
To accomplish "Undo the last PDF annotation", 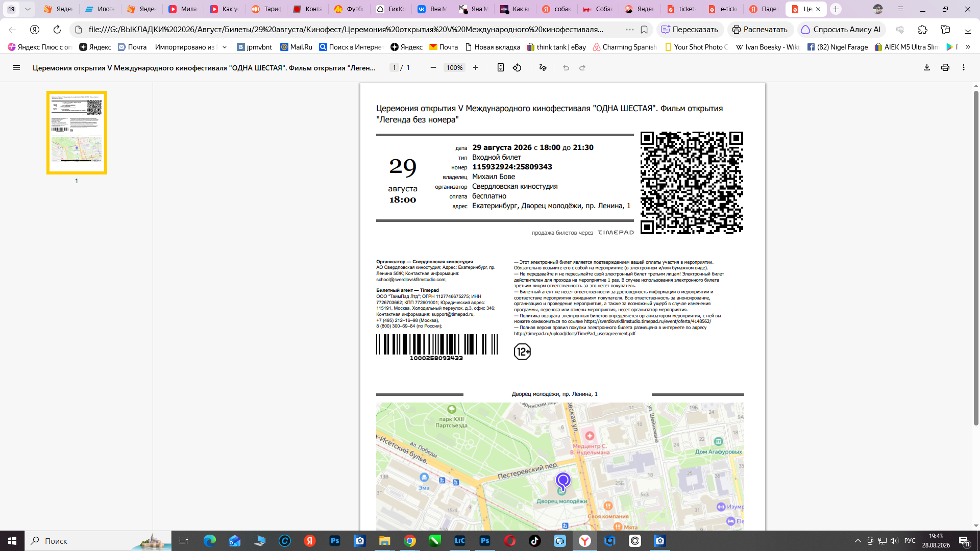I will click(566, 67).
